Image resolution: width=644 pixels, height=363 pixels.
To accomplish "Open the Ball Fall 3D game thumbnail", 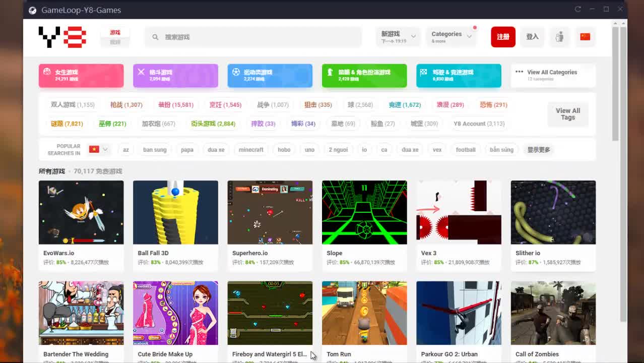I will (x=175, y=212).
